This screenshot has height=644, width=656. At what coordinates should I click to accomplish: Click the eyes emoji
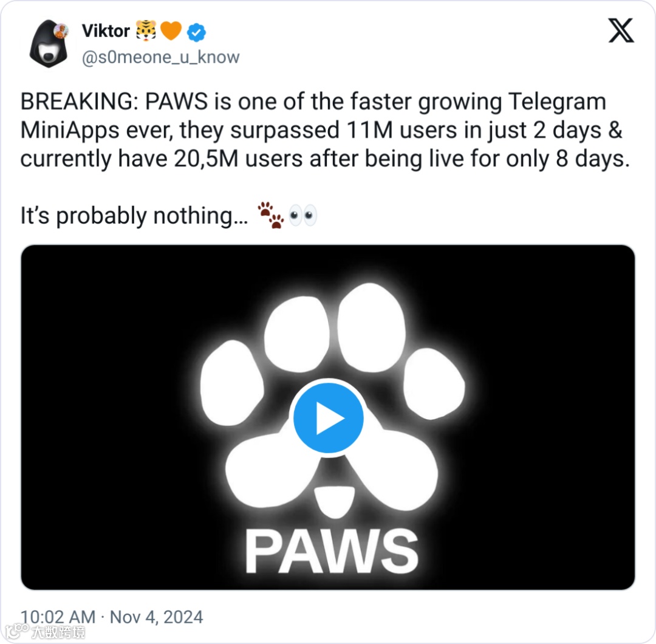pyautogui.click(x=302, y=216)
